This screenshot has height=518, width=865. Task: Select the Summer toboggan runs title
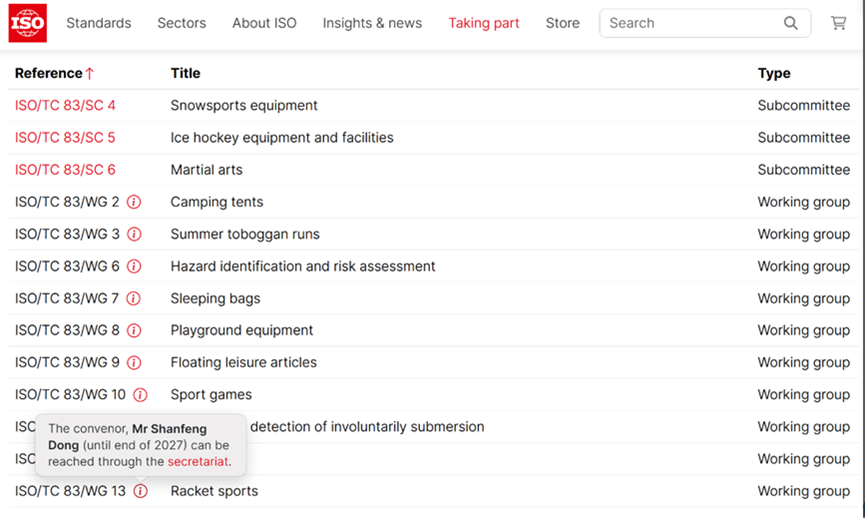(245, 234)
